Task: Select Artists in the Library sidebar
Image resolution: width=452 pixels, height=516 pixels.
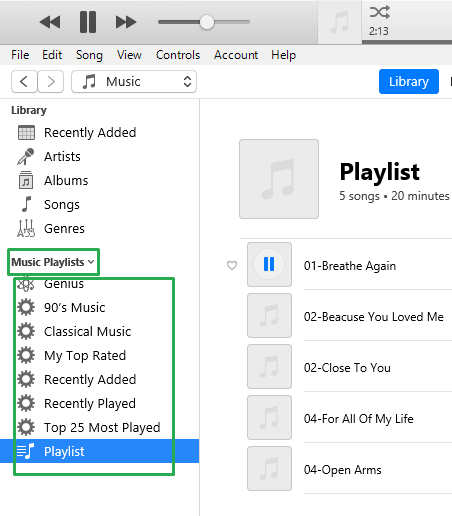Action: [x=62, y=157]
